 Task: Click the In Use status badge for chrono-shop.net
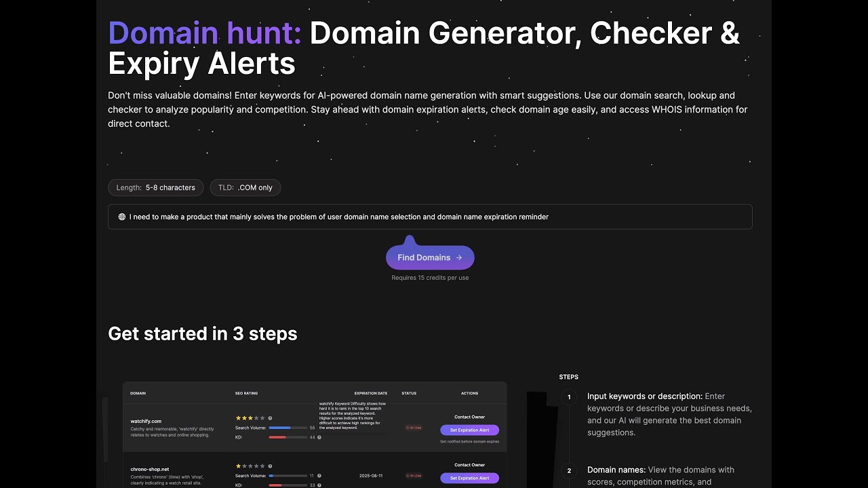click(414, 476)
